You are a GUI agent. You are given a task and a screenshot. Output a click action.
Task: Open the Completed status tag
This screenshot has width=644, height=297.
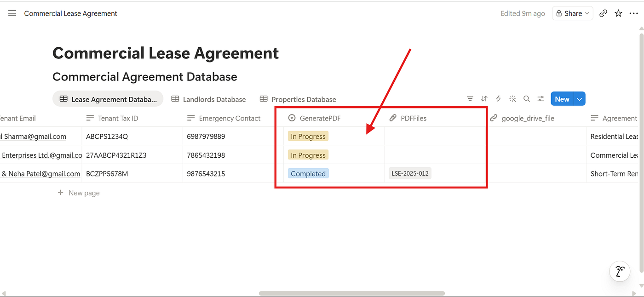308,174
